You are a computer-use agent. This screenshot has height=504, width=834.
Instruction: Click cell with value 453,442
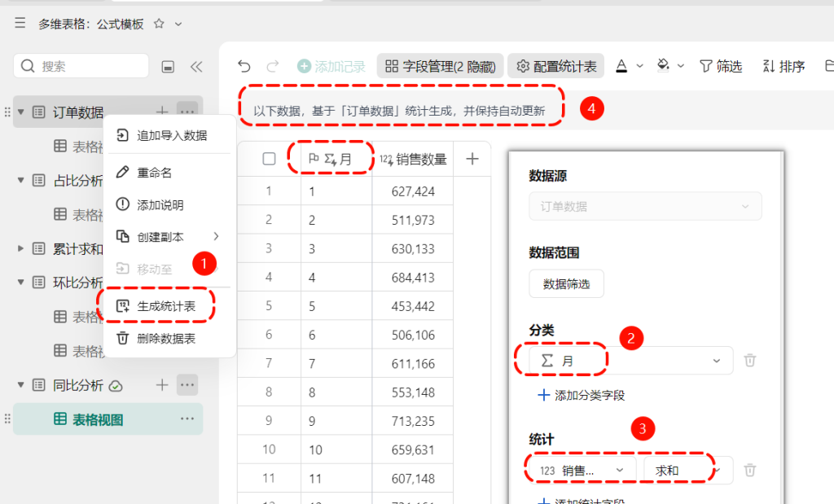click(x=413, y=306)
